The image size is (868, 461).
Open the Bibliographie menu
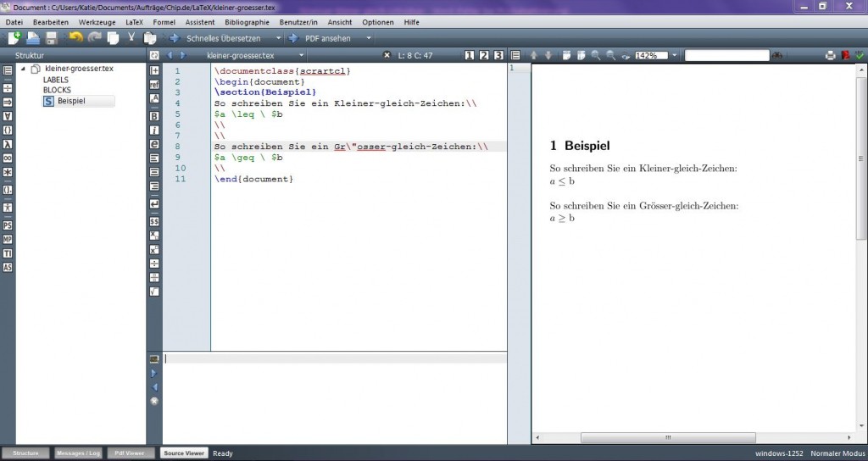[x=248, y=21]
